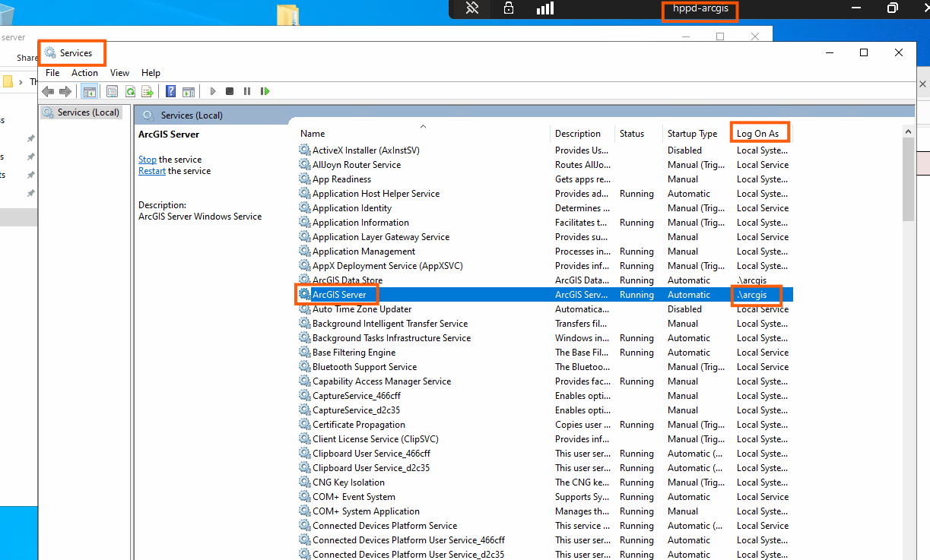This screenshot has height=560, width=930.
Task: Open Properties via toolbar icon
Action: click(113, 91)
